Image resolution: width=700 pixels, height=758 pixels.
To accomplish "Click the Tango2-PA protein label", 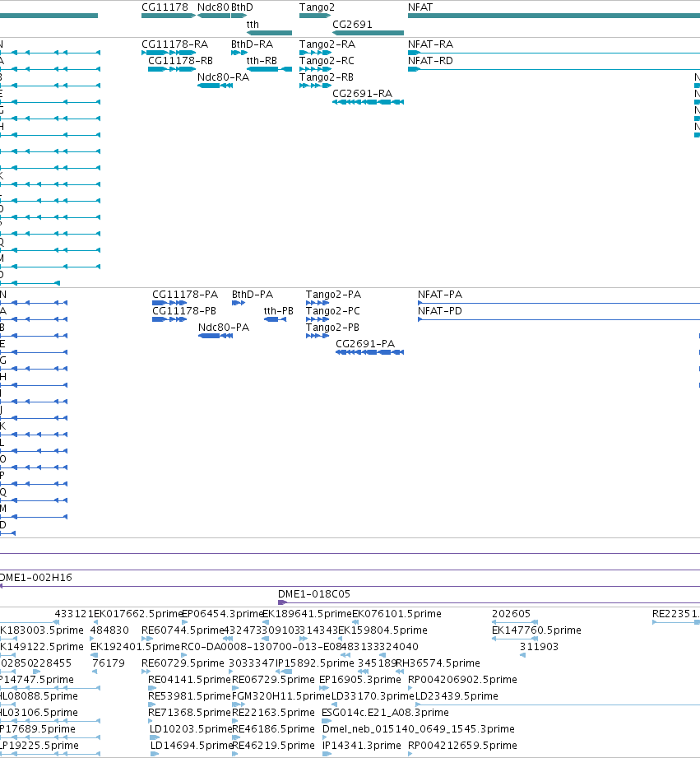I will pyautogui.click(x=333, y=295).
